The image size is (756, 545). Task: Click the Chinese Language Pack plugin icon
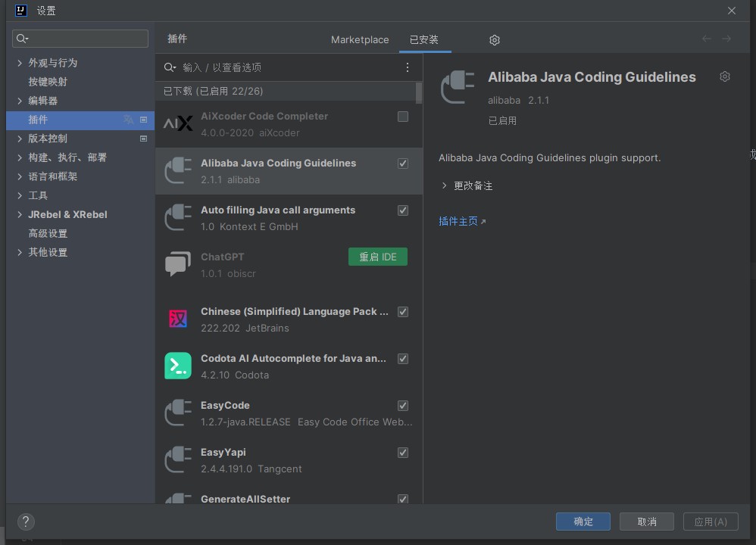tap(178, 319)
